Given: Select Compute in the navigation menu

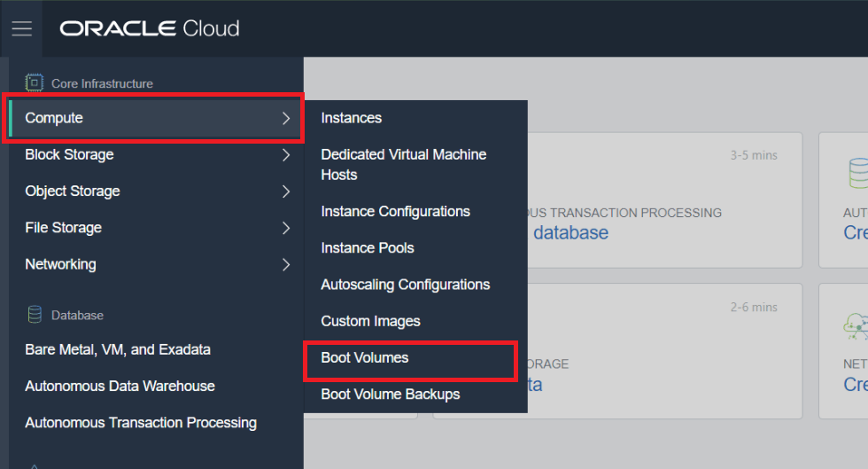Looking at the screenshot, I should point(155,118).
